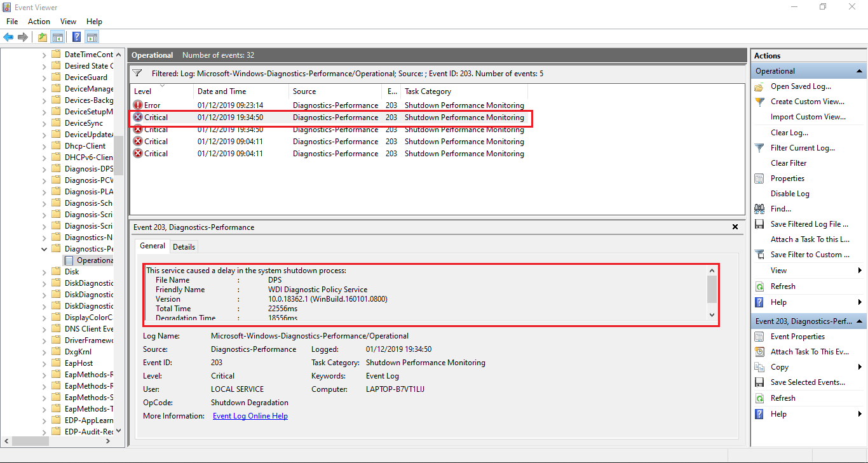Click the Attach Task To This Event icon
The width and height of the screenshot is (868, 463).
coord(759,352)
